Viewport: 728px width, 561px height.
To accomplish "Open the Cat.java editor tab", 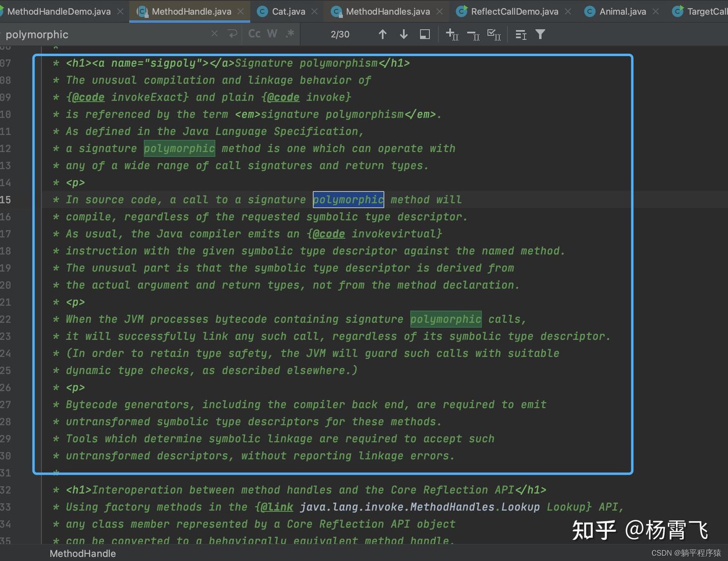I will pyautogui.click(x=288, y=11).
